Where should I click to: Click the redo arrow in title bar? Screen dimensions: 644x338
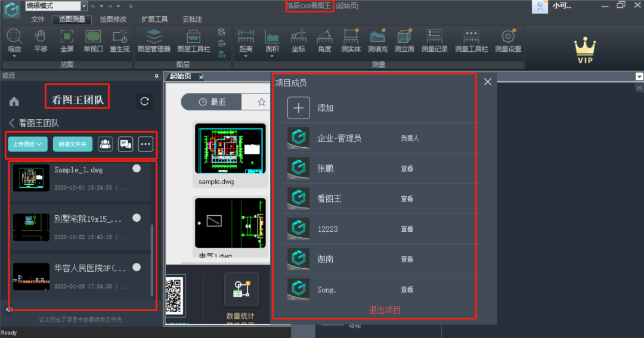(x=110, y=6)
